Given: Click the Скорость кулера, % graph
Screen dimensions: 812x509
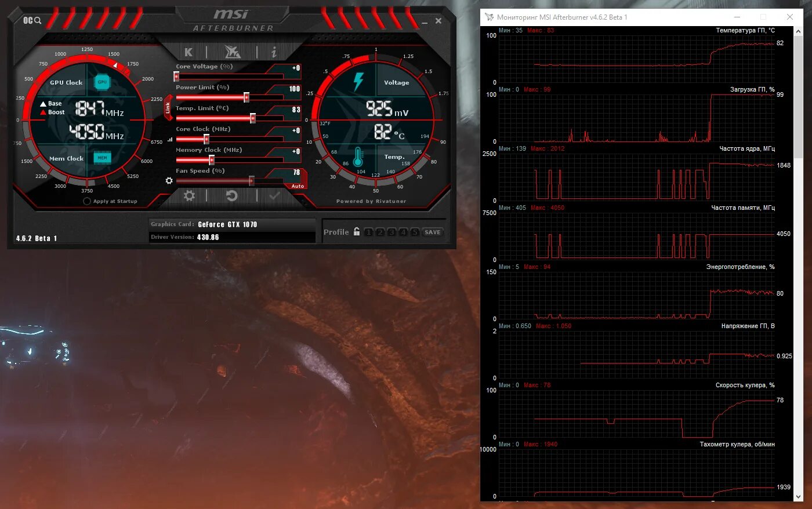Looking at the screenshot, I should click(636, 413).
